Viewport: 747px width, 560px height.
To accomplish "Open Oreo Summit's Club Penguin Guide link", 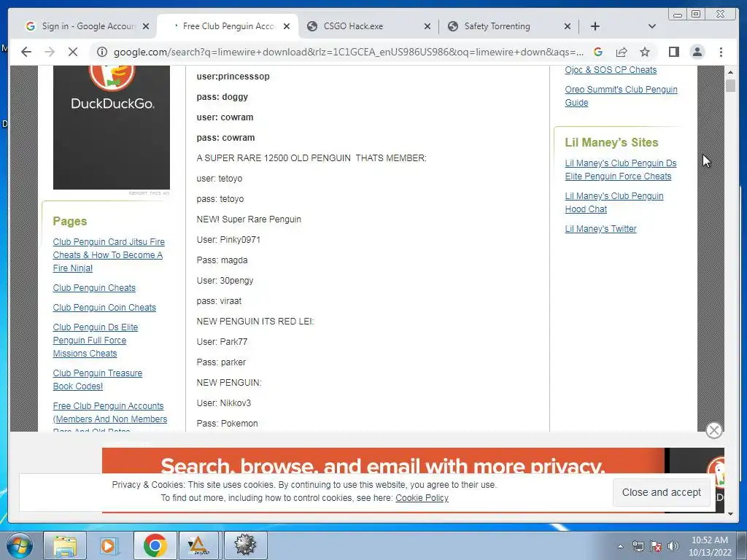I will click(x=621, y=96).
